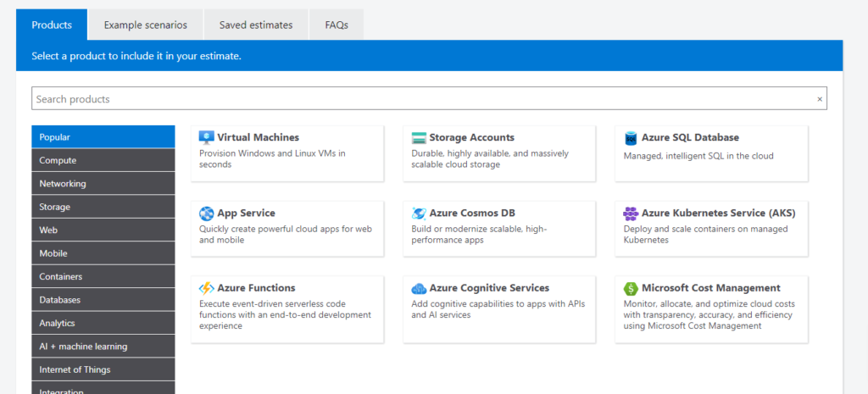
Task: Click the Azure Cosmos DB icon
Action: (419, 214)
